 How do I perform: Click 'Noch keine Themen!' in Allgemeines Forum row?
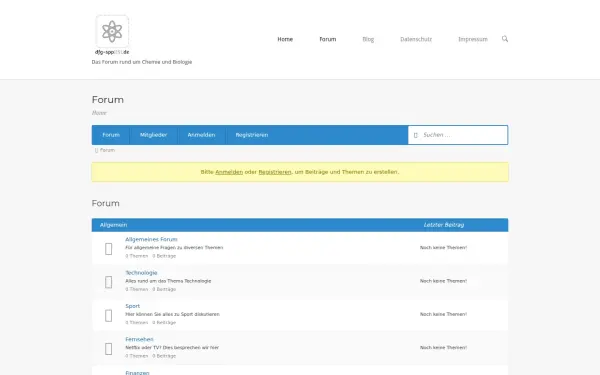pos(443,248)
